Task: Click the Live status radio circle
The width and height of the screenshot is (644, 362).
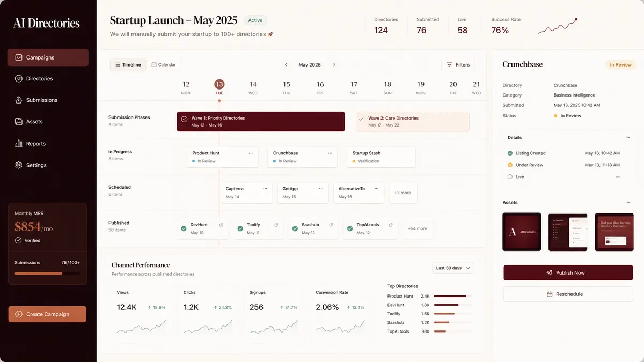Action: click(510, 176)
